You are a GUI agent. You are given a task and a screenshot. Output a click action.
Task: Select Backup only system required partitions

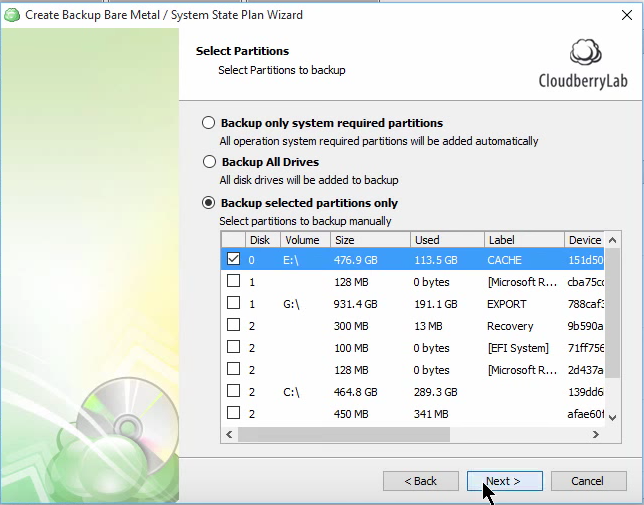coord(208,123)
